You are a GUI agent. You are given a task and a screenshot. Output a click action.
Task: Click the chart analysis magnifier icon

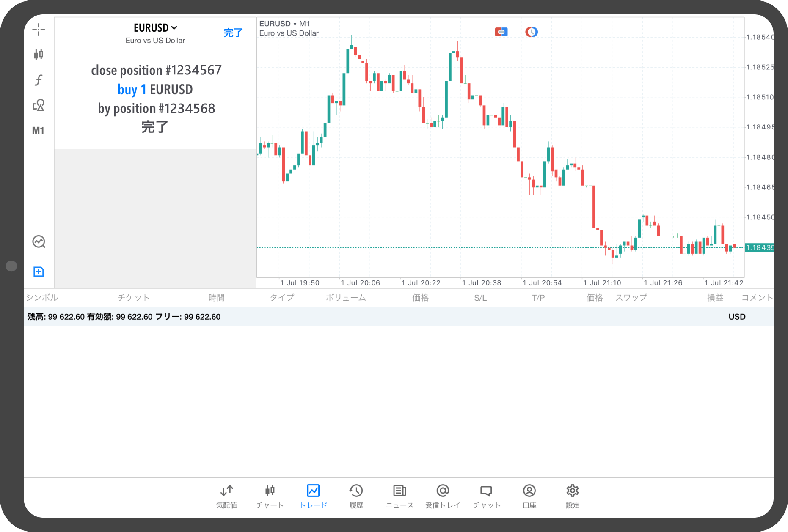39,242
